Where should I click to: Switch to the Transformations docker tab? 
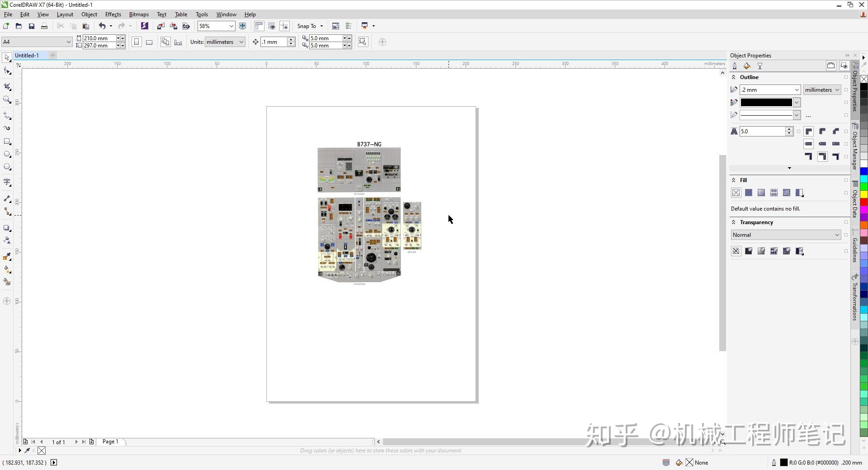coord(855,298)
